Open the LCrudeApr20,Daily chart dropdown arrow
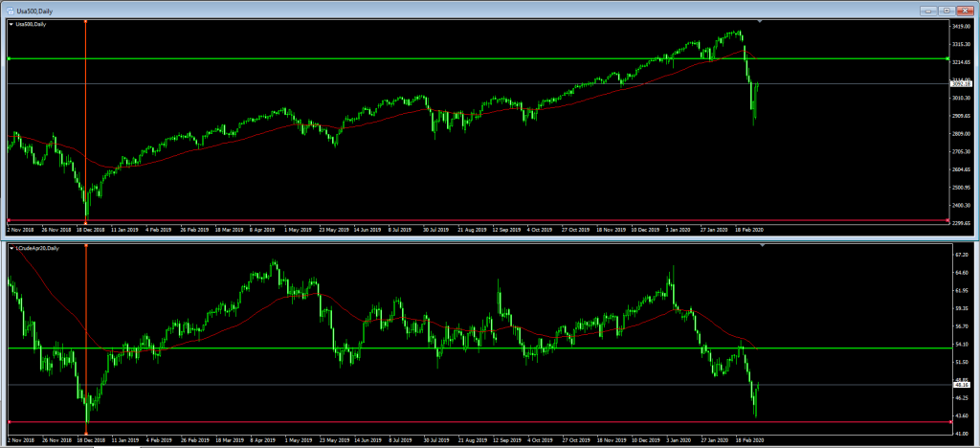The width and height of the screenshot is (980, 448). click(11, 248)
